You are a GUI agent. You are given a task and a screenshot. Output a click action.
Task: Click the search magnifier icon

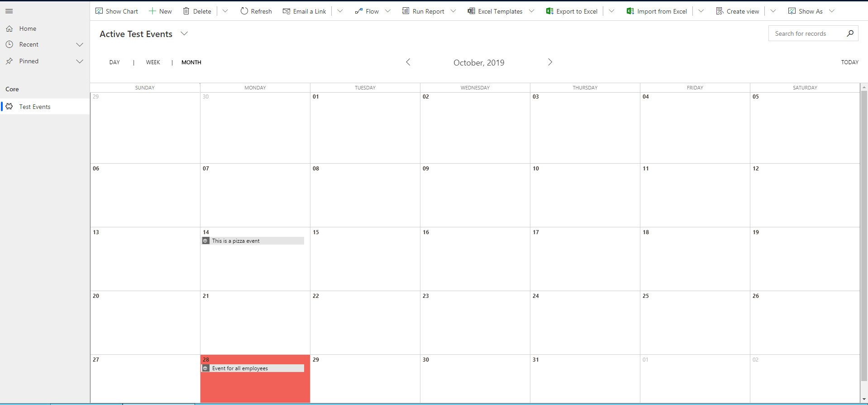(850, 33)
